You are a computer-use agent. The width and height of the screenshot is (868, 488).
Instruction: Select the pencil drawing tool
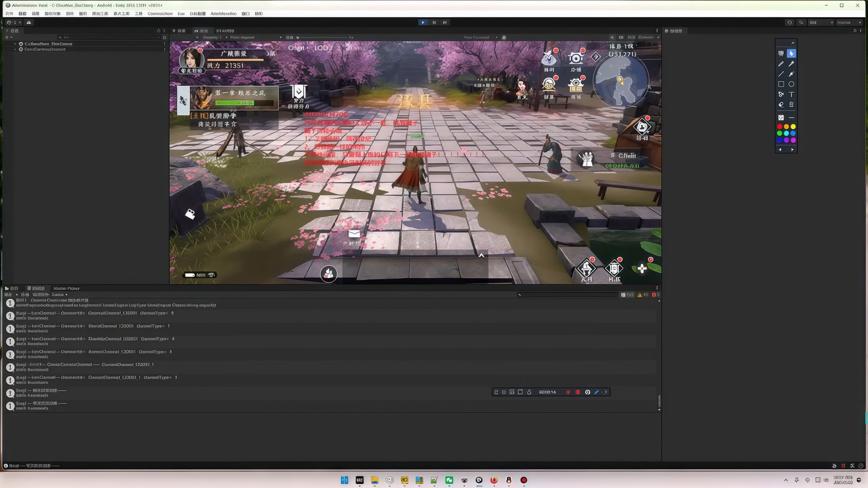781,64
